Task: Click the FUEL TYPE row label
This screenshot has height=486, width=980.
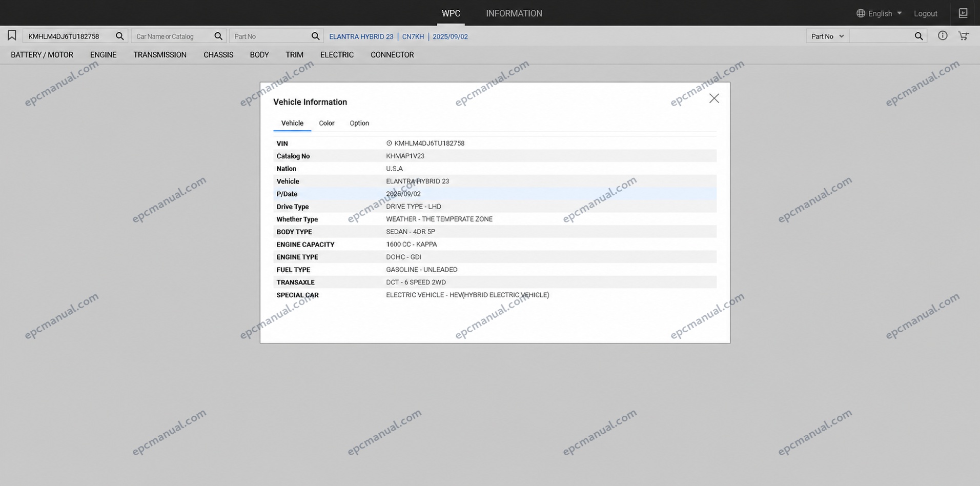Action: [294, 270]
